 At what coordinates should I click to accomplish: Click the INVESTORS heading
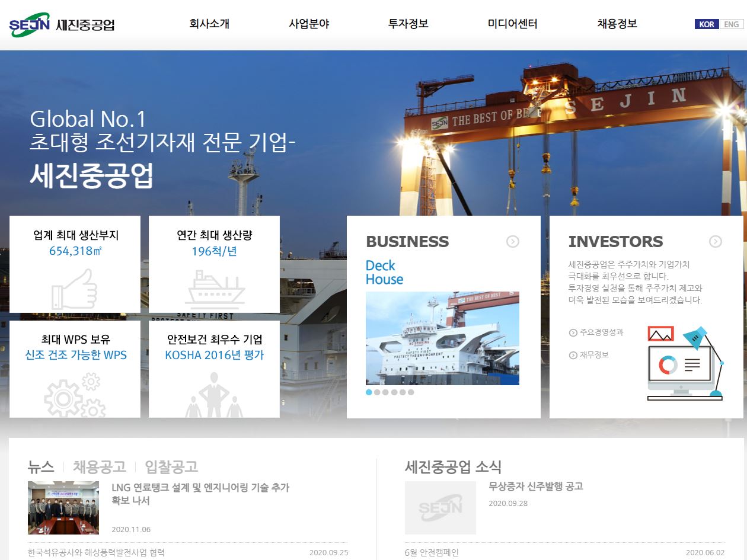(x=615, y=241)
